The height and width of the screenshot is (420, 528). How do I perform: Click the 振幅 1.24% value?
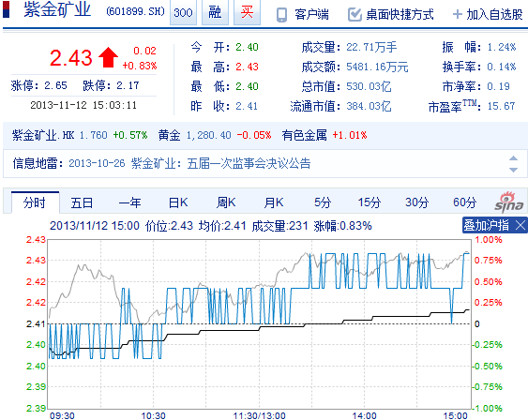[502, 47]
